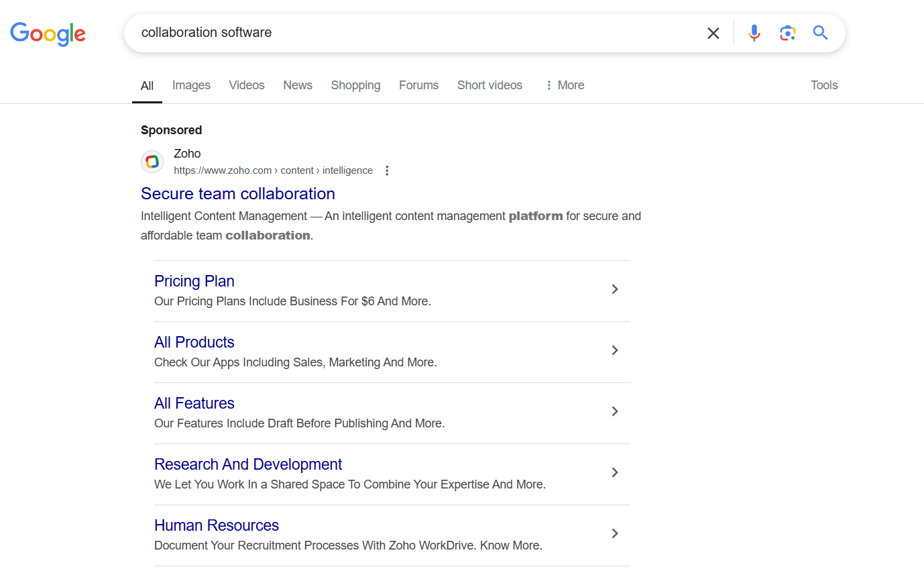This screenshot has height=571, width=924.
Task: Click the Zoho favicon icon
Action: coord(152,162)
